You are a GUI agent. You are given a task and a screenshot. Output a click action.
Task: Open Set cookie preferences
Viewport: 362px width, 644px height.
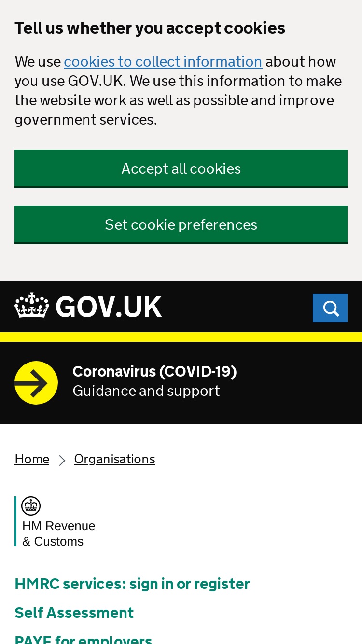(181, 224)
